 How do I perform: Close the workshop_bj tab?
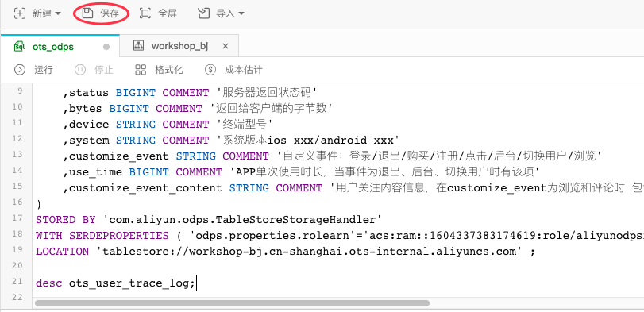click(x=225, y=46)
